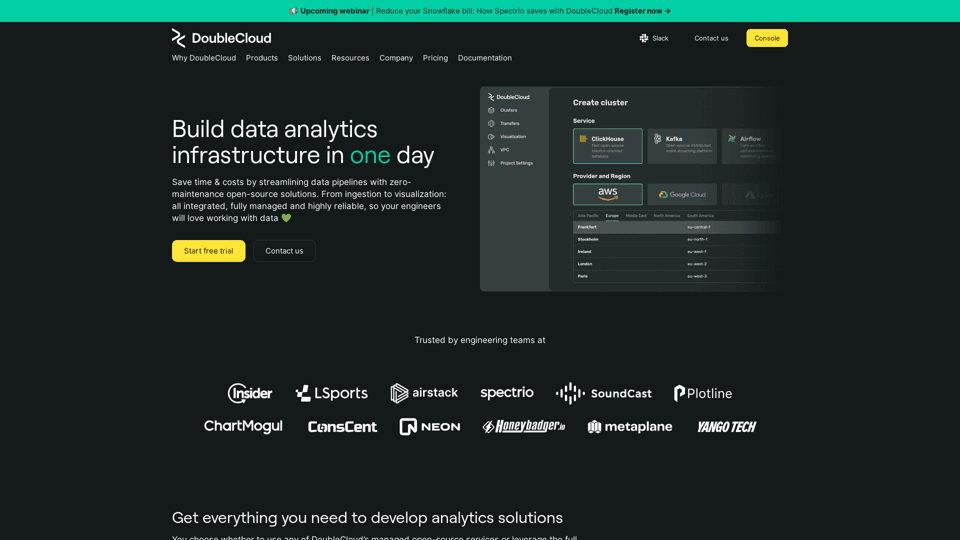Click Transfers icon in the console preview sidebar
This screenshot has height=540, width=960.
(x=491, y=124)
